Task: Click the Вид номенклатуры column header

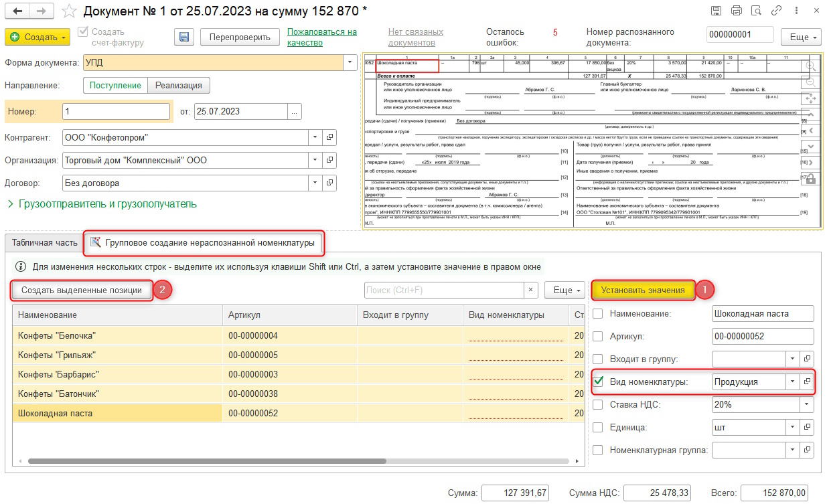Action: tap(516, 315)
